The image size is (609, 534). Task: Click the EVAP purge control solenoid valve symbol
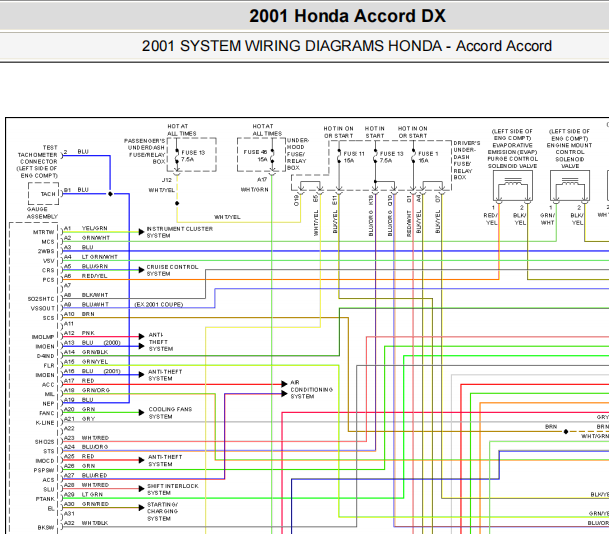click(513, 187)
